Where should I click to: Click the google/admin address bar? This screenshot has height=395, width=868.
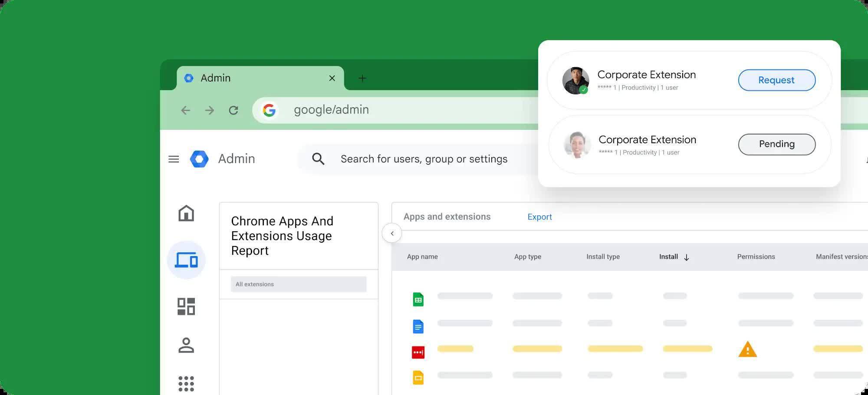[x=331, y=110]
